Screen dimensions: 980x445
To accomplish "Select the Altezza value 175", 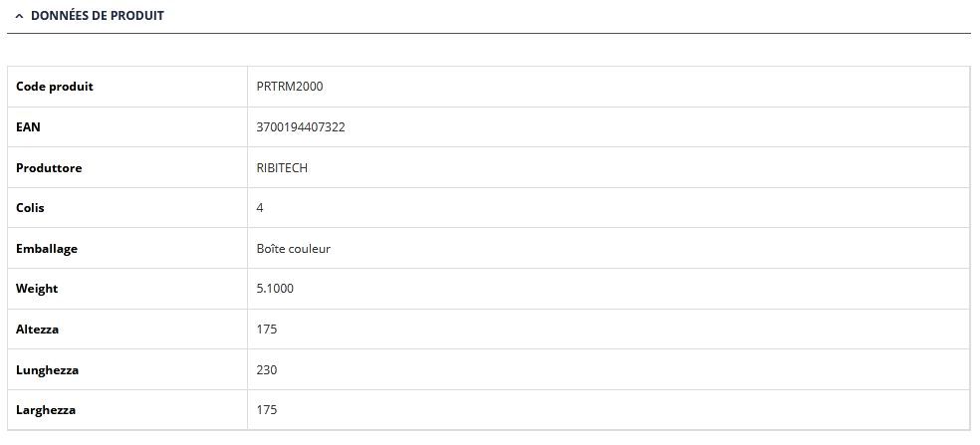I will pyautogui.click(x=267, y=330).
